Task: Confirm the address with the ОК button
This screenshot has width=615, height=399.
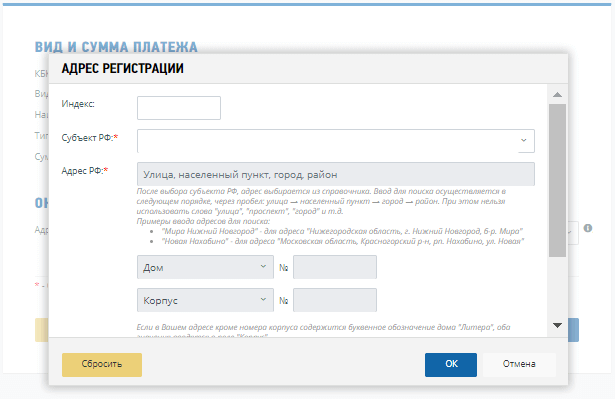Action: [451, 364]
